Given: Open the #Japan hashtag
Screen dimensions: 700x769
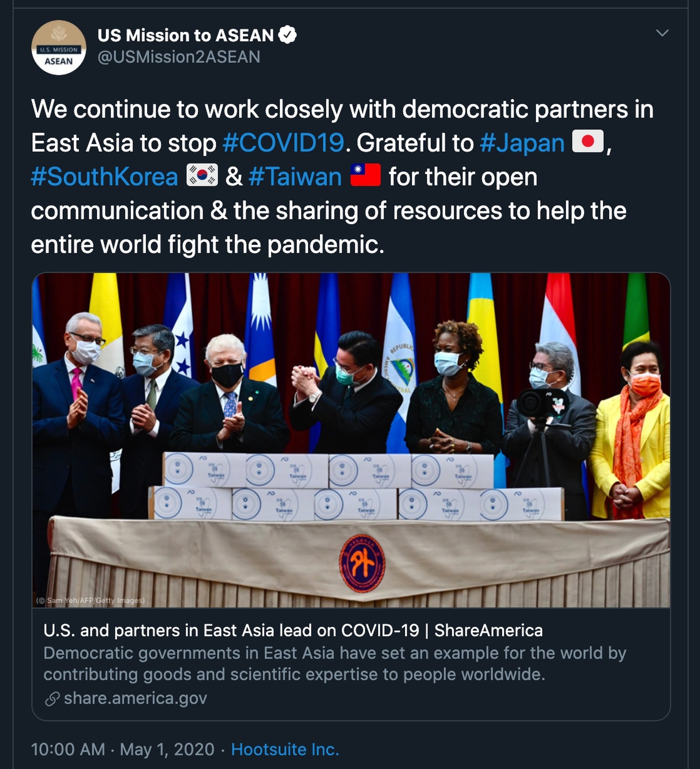Looking at the screenshot, I should tap(522, 143).
